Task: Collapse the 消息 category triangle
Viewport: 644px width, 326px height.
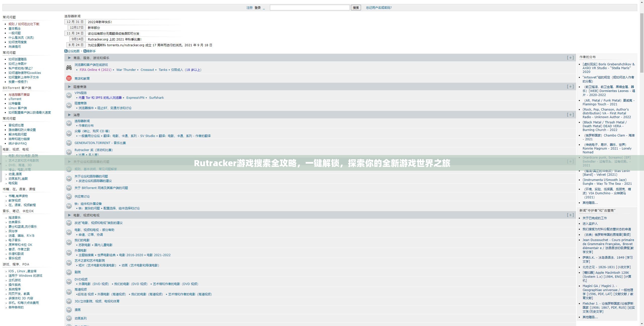Action: tap(69, 115)
